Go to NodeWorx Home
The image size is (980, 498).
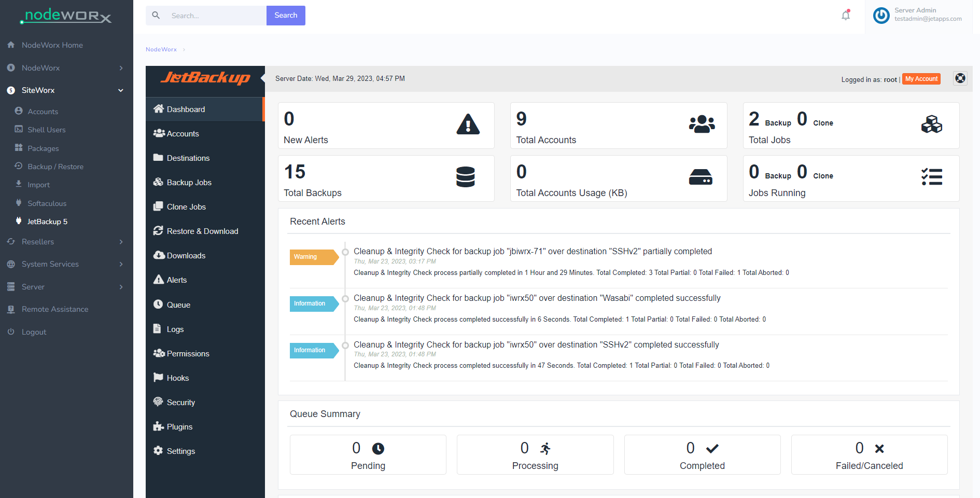point(52,45)
